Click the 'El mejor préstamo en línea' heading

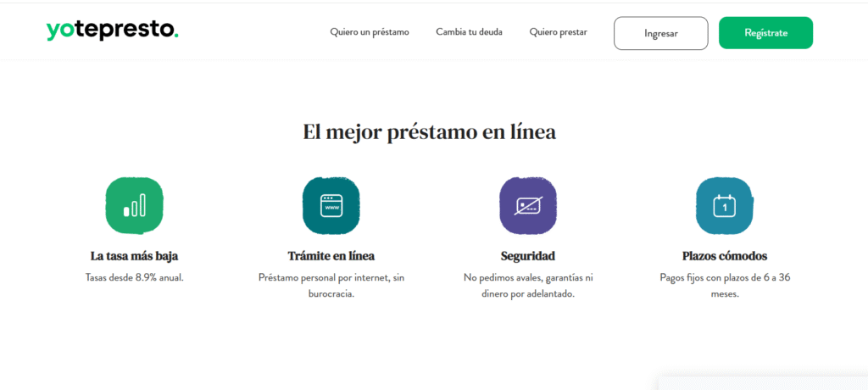(429, 132)
